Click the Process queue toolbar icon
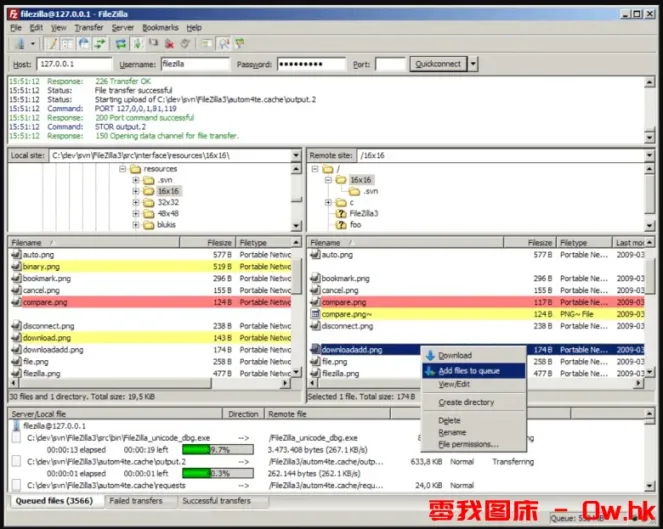Screen dimensions: 663x529 click(x=137, y=44)
